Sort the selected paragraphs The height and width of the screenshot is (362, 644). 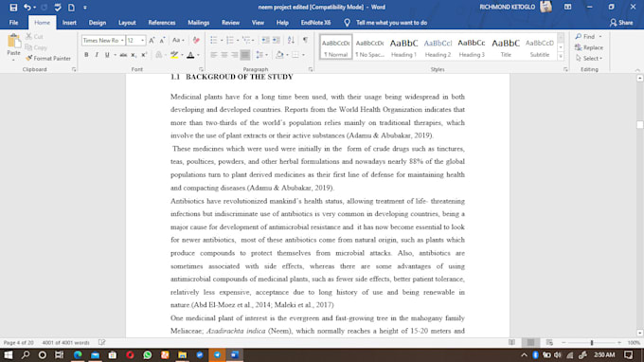pyautogui.click(x=291, y=40)
